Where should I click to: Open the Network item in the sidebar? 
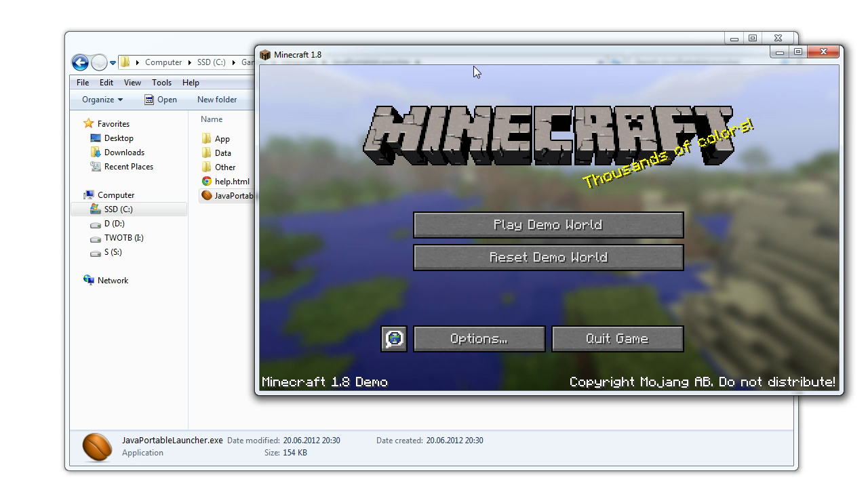click(x=113, y=280)
